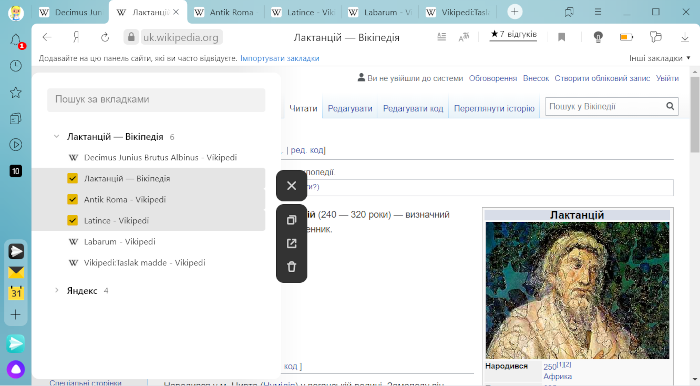Open the extensions icon
Screen dimensions: 700x386
(655, 37)
